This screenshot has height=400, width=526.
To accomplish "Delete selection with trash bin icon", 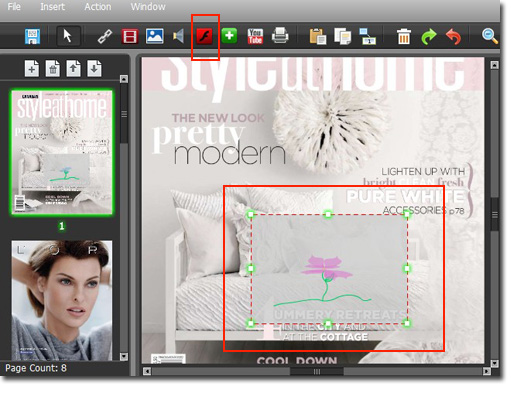I will coord(404,36).
